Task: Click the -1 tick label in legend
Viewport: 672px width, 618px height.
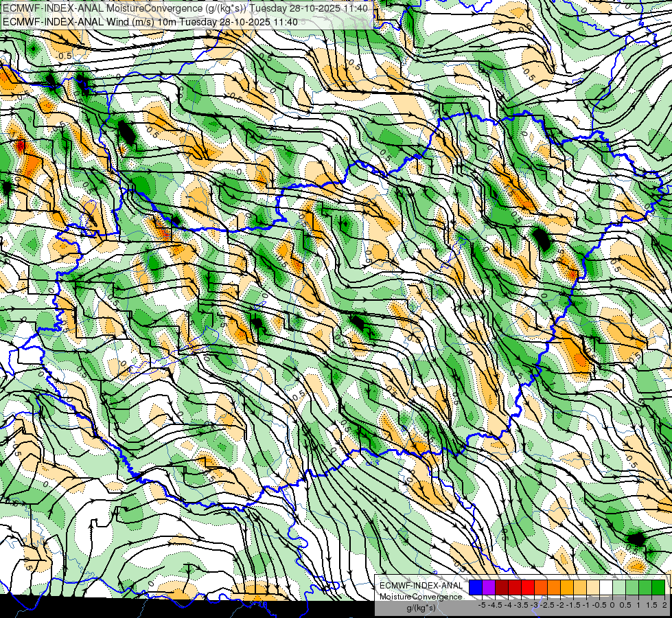Action: (586, 605)
